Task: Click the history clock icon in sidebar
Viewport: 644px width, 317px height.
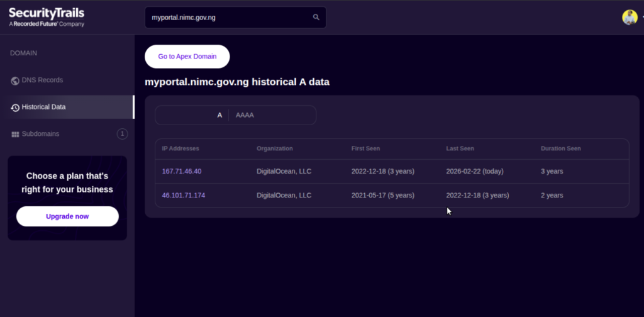Action: (15, 108)
